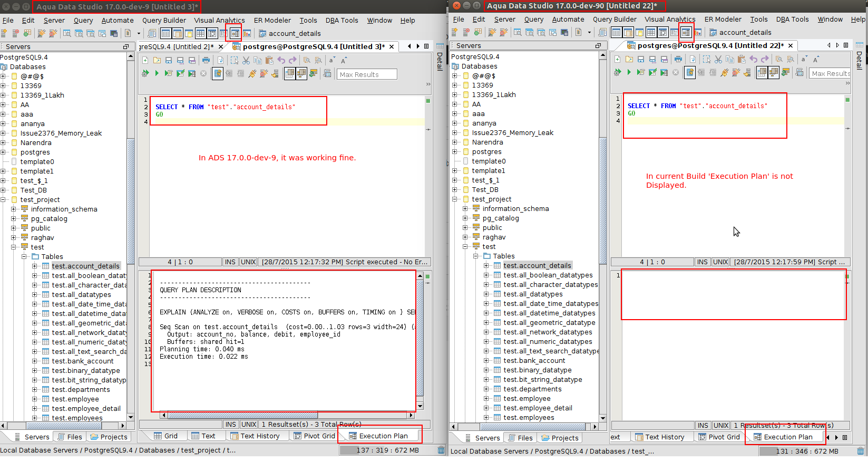
Task: Click the Save icon in right window editor toolbar
Action: tap(641, 59)
